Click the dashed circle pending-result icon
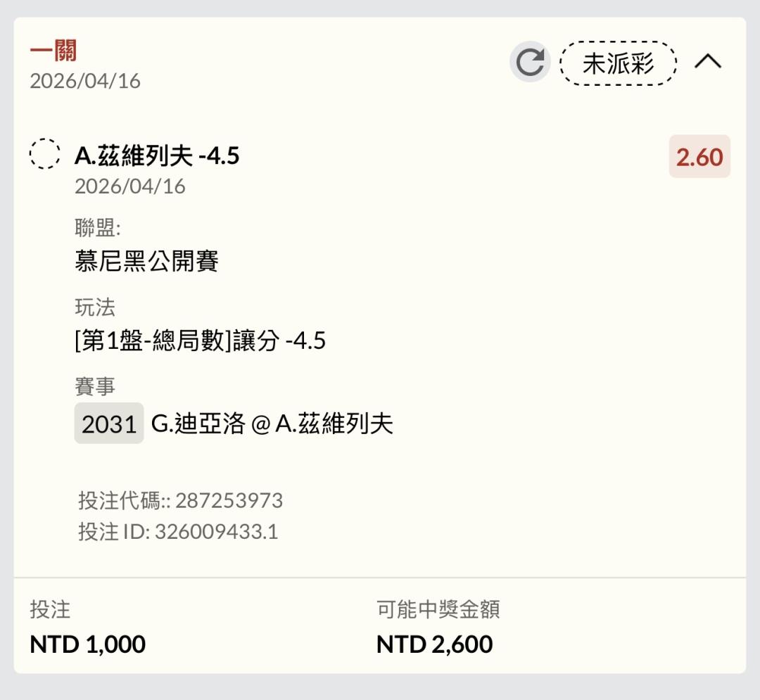Image resolution: width=760 pixels, height=700 pixels. tap(44, 153)
